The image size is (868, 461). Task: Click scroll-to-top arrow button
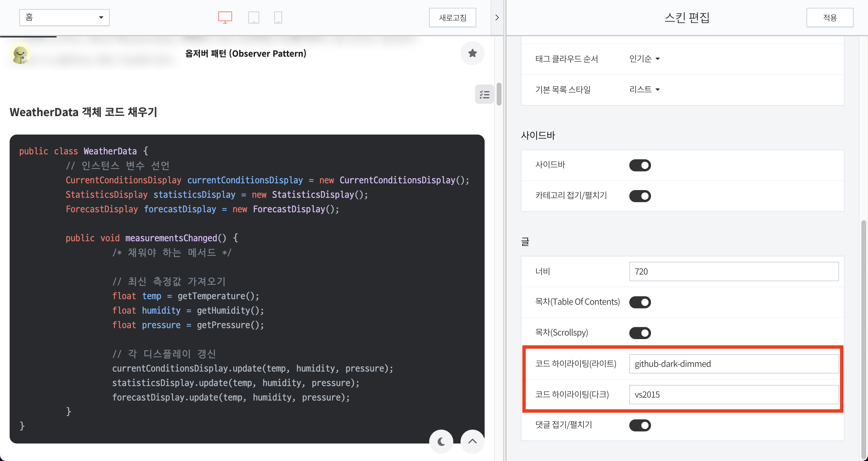(x=472, y=441)
